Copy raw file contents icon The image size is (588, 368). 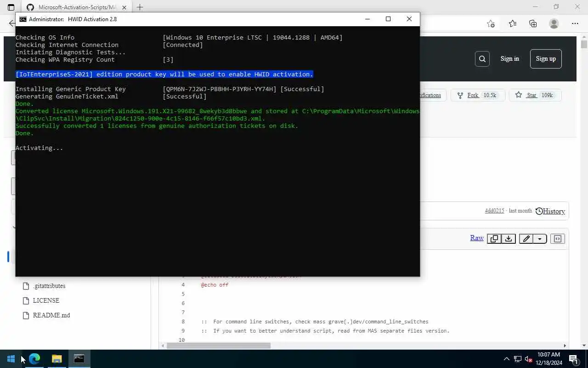pos(494,239)
